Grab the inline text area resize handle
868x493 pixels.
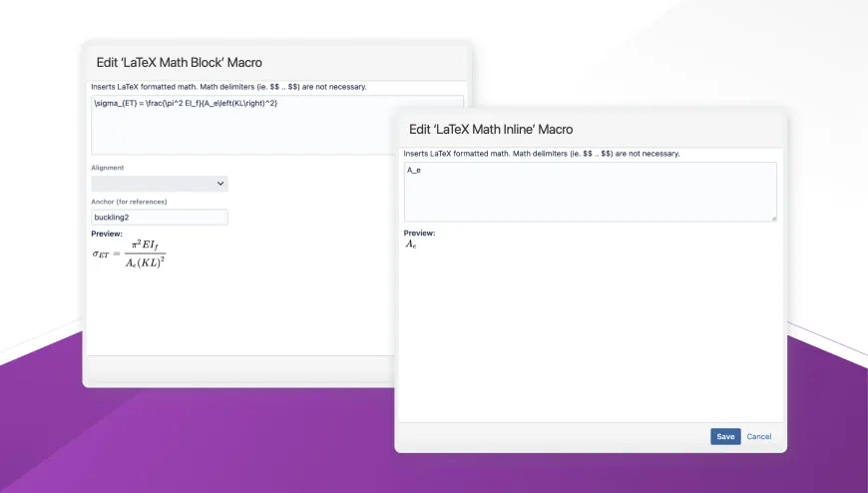pos(773,218)
